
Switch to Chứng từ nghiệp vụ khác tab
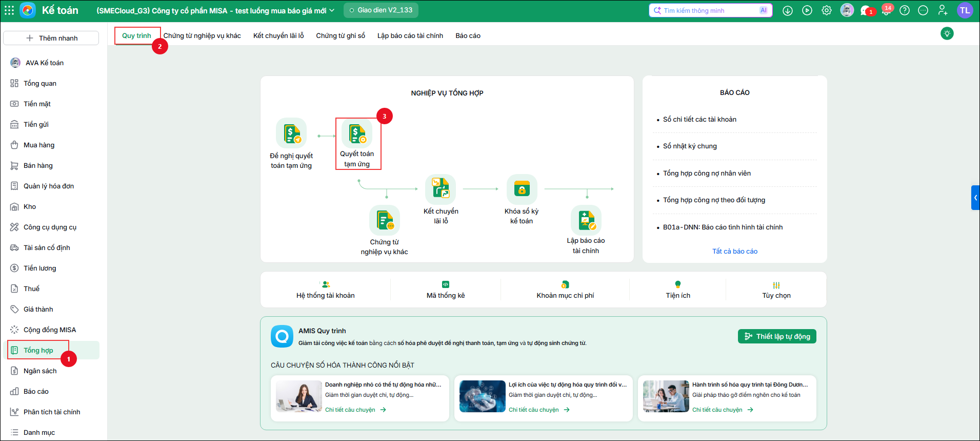pyautogui.click(x=202, y=35)
